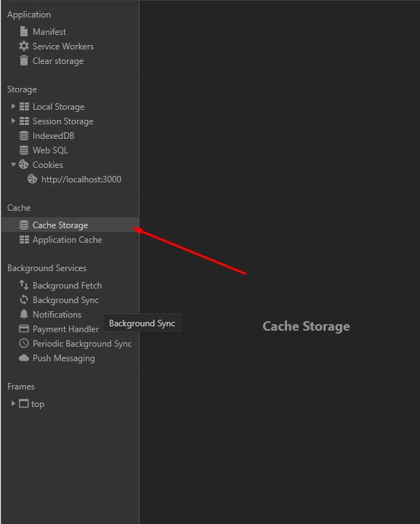Select the Cache Storage sidebar item
Viewport: 420px width, 524px height.
tap(70, 225)
